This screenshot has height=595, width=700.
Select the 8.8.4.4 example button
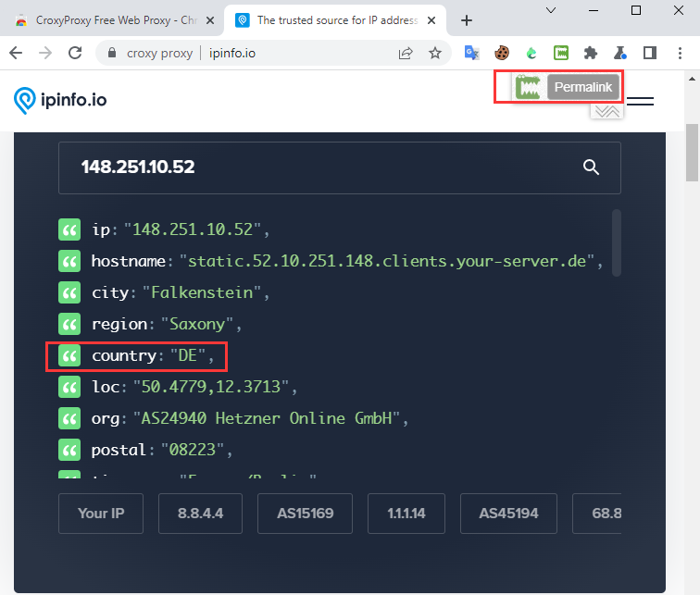pos(200,514)
